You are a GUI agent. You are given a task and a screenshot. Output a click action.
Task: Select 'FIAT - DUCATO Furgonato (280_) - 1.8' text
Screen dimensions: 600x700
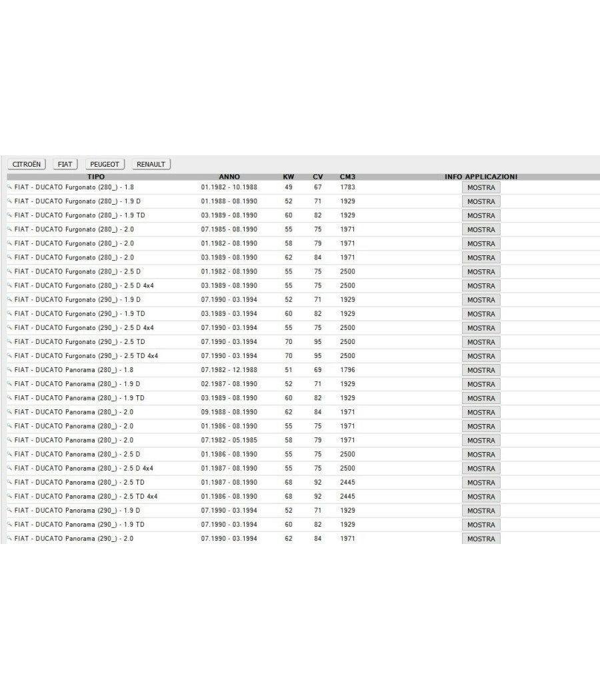point(74,187)
